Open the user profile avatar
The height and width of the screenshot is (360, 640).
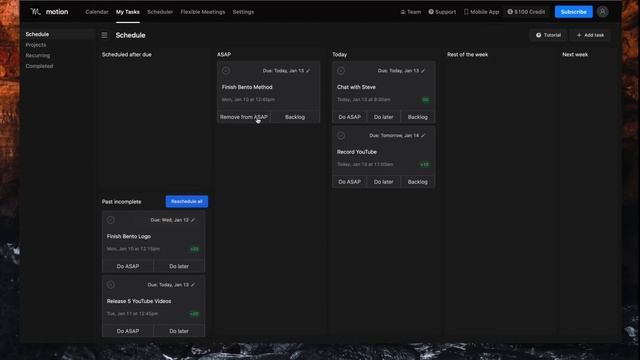(x=602, y=12)
